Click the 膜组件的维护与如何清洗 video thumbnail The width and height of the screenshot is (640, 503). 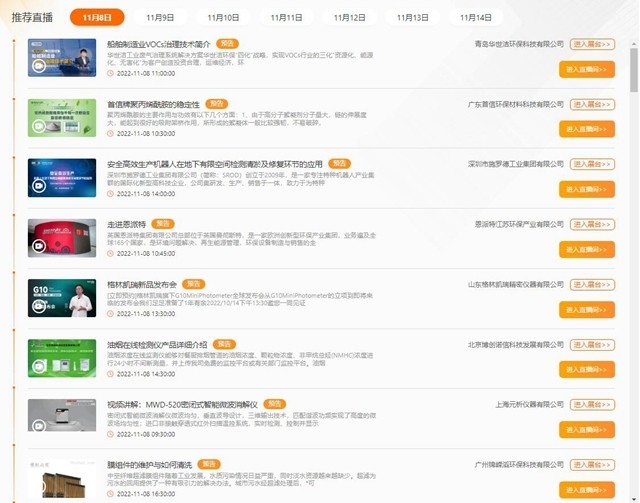pyautogui.click(x=62, y=479)
